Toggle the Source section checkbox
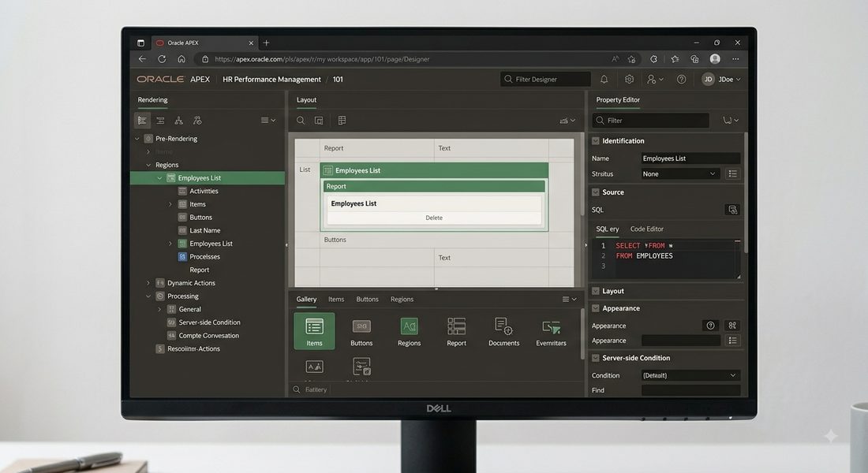 596,192
